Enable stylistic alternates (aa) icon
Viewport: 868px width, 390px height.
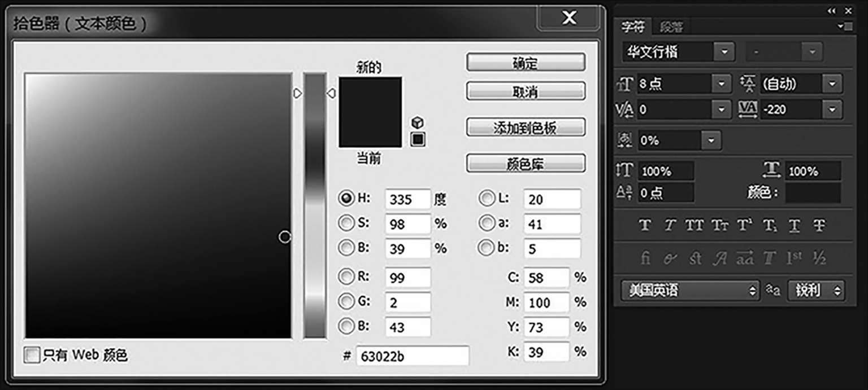(x=745, y=258)
